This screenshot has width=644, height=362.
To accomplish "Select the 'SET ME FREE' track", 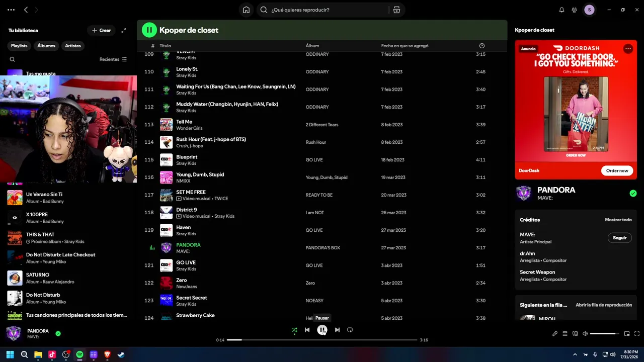I will 322,195.
